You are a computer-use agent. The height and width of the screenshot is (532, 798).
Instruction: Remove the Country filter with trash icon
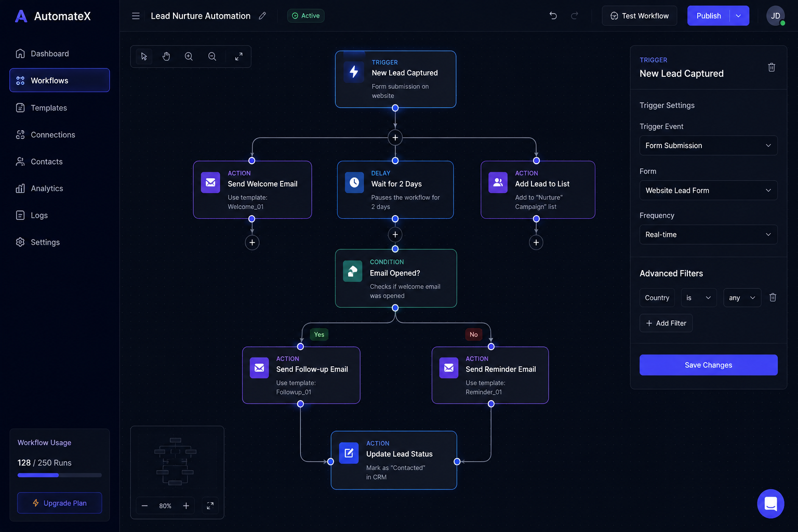[773, 297]
